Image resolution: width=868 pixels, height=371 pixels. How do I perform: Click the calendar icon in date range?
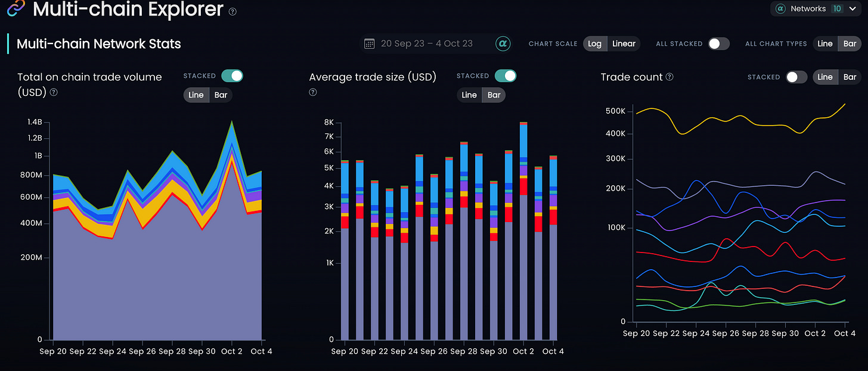[369, 43]
